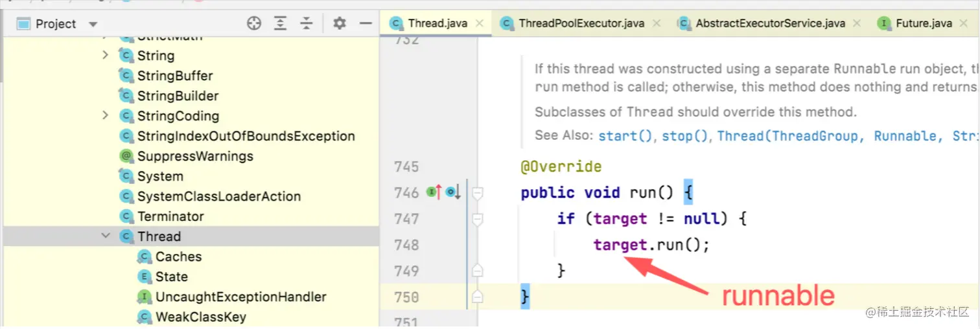Switch to the Thread.java tab
This screenshot has height=329, width=980.
click(x=437, y=23)
